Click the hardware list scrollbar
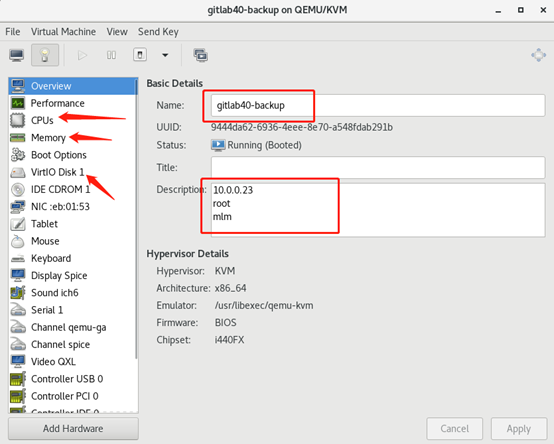The height and width of the screenshot is (444, 554). point(136,219)
